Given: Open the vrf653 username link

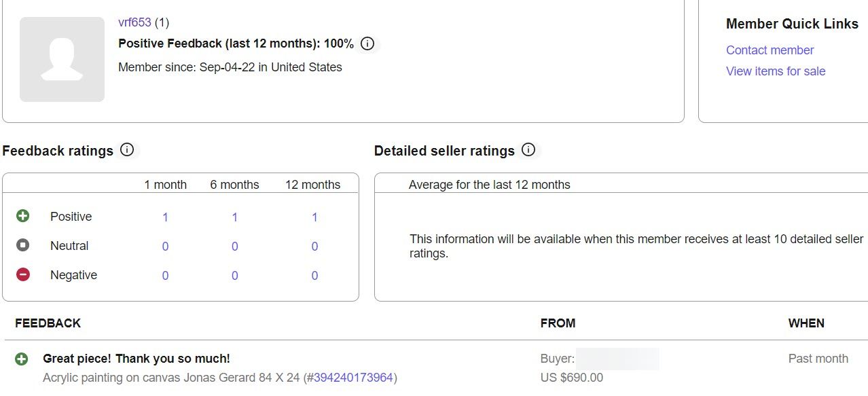Looking at the screenshot, I should point(134,22).
